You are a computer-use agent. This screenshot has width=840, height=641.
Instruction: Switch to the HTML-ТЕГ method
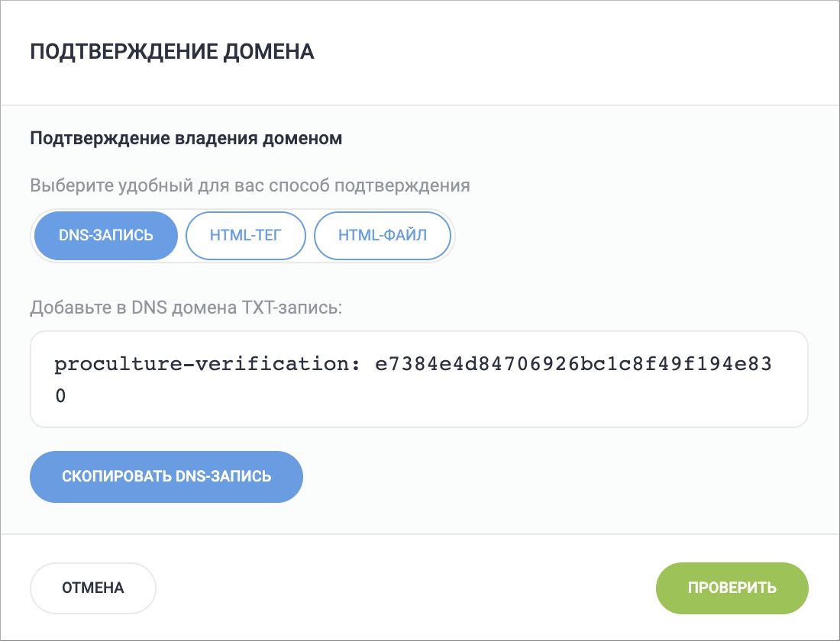click(x=246, y=236)
